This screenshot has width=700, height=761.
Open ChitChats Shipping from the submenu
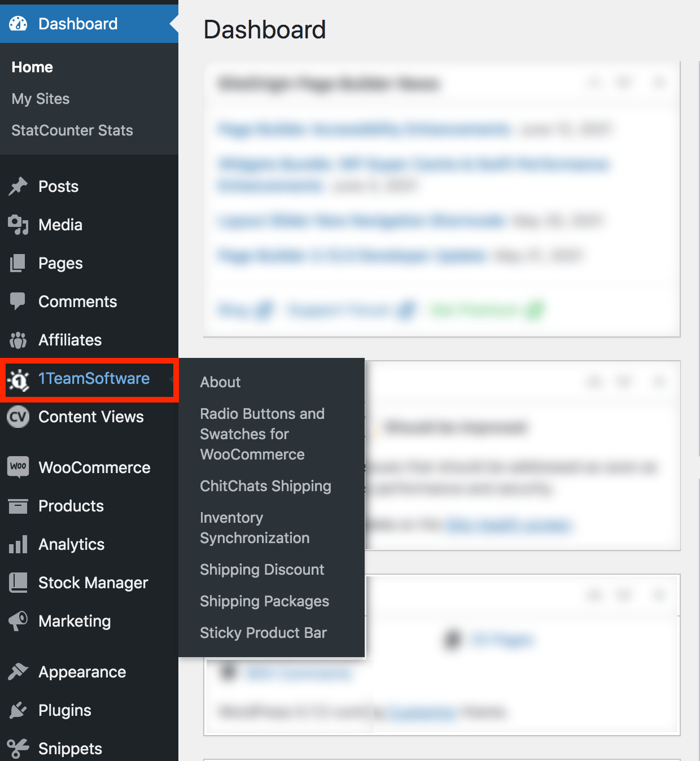pos(265,486)
